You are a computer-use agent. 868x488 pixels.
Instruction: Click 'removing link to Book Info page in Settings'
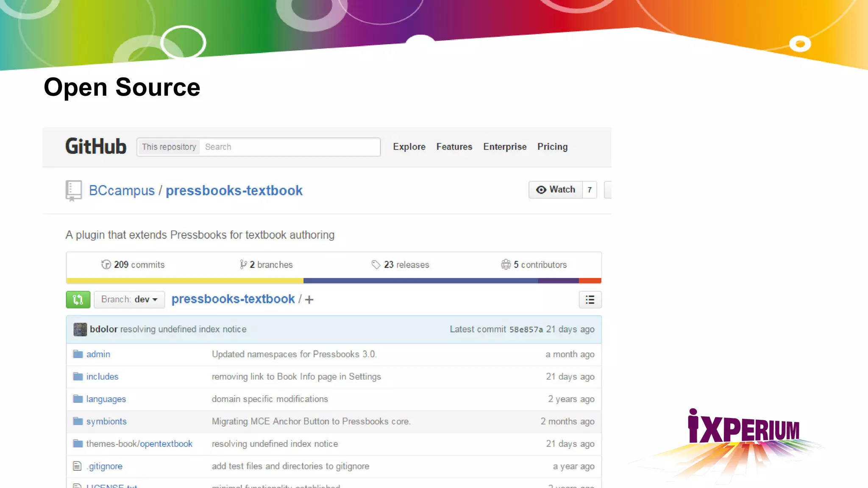296,377
